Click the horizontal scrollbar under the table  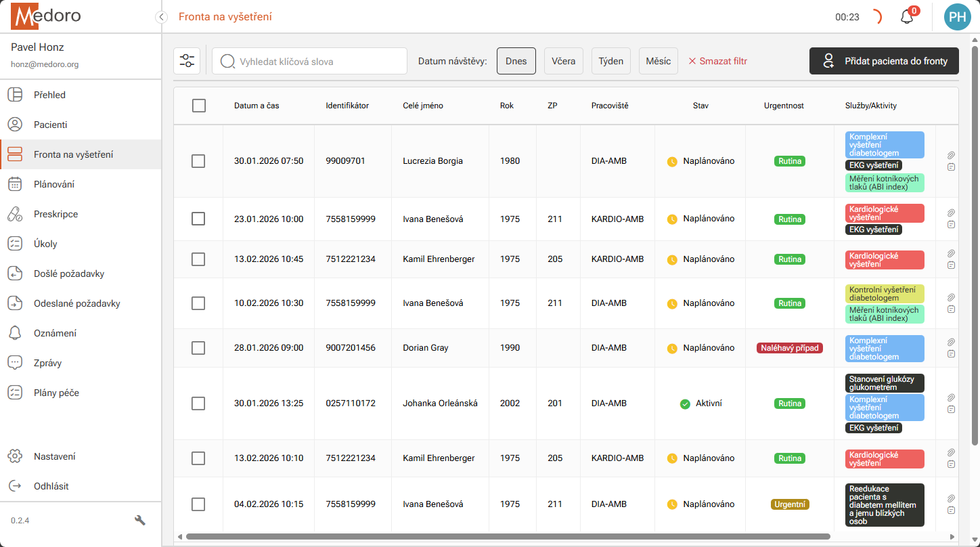click(x=508, y=536)
